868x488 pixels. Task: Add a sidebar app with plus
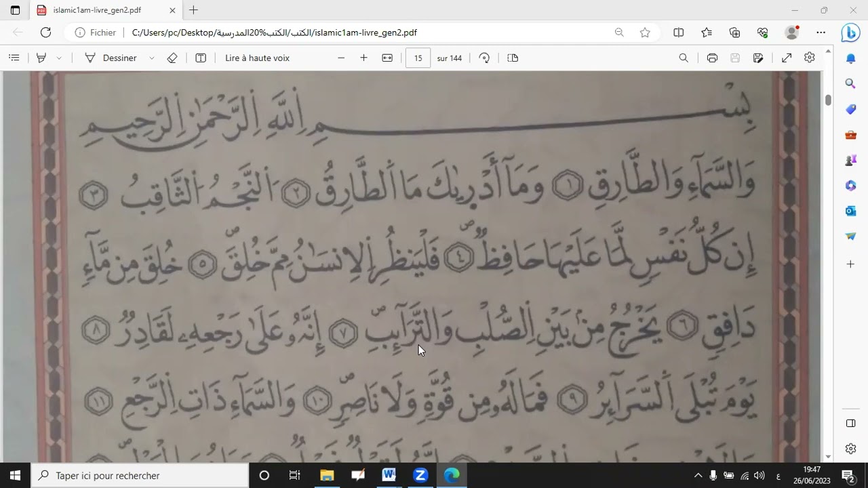pos(850,264)
